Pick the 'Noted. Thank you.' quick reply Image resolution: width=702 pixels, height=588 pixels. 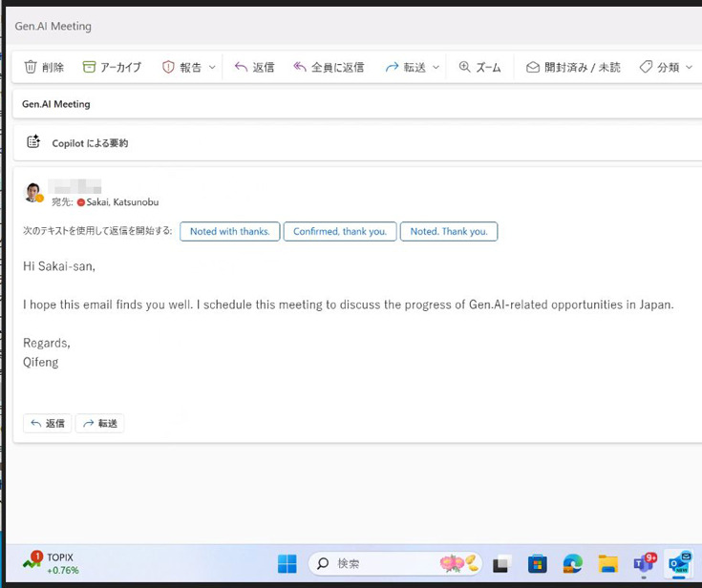click(x=448, y=232)
